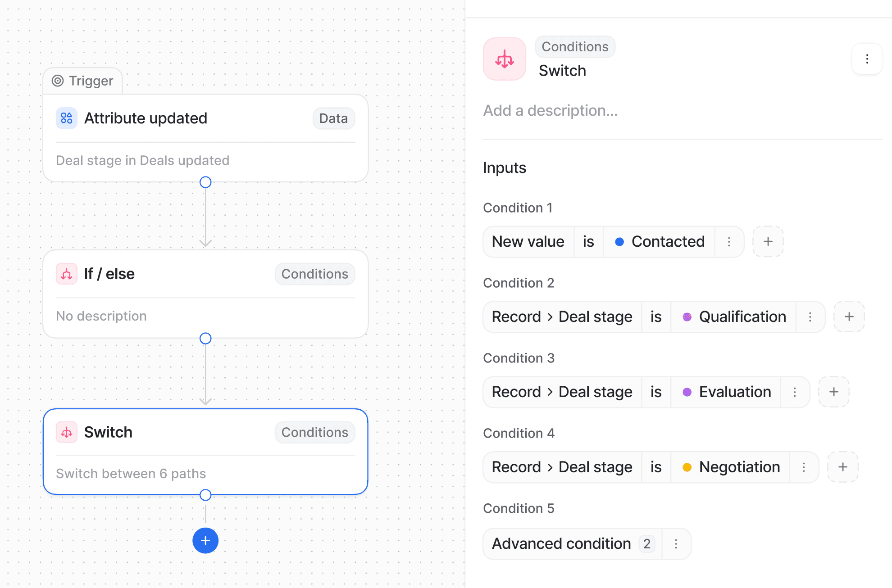
Task: Click the pink Switch icon in panel header
Action: 505,59
